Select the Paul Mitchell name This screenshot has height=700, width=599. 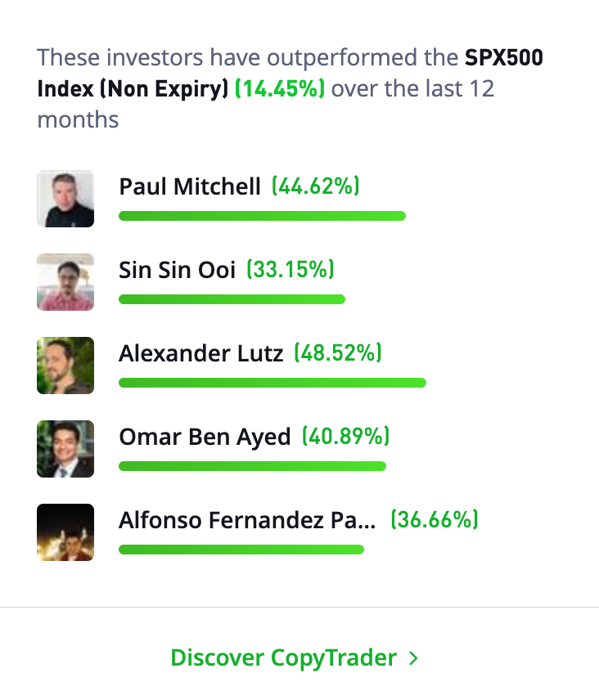pyautogui.click(x=190, y=186)
